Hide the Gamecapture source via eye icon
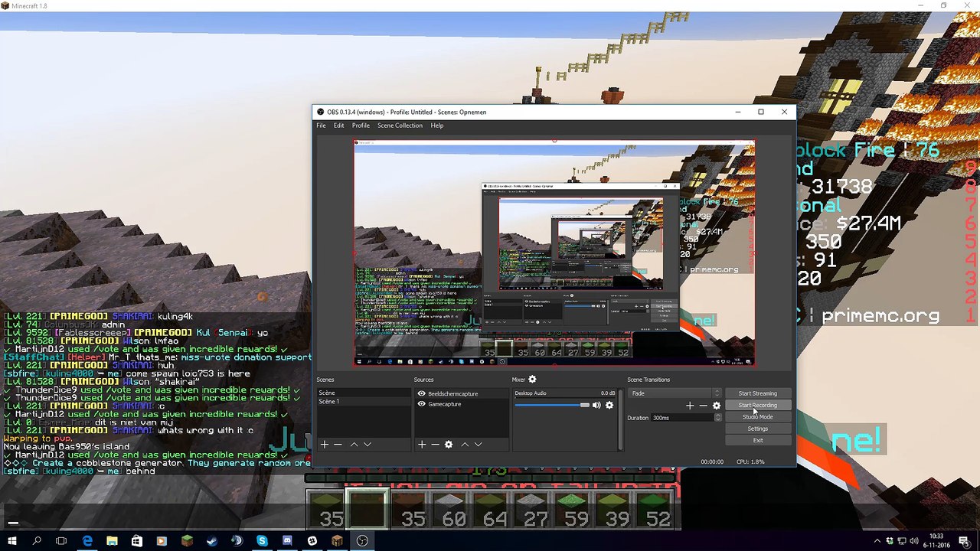The height and width of the screenshot is (551, 980). pos(421,404)
